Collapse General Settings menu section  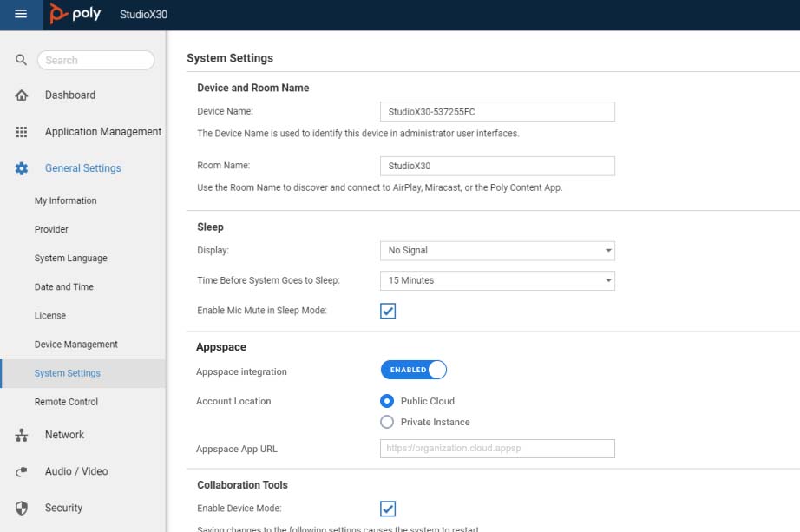[x=82, y=168]
